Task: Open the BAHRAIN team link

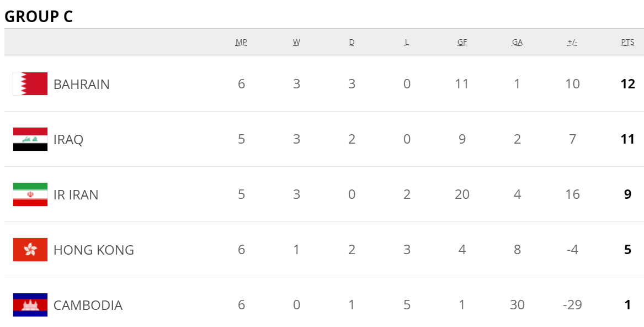Action: click(82, 85)
